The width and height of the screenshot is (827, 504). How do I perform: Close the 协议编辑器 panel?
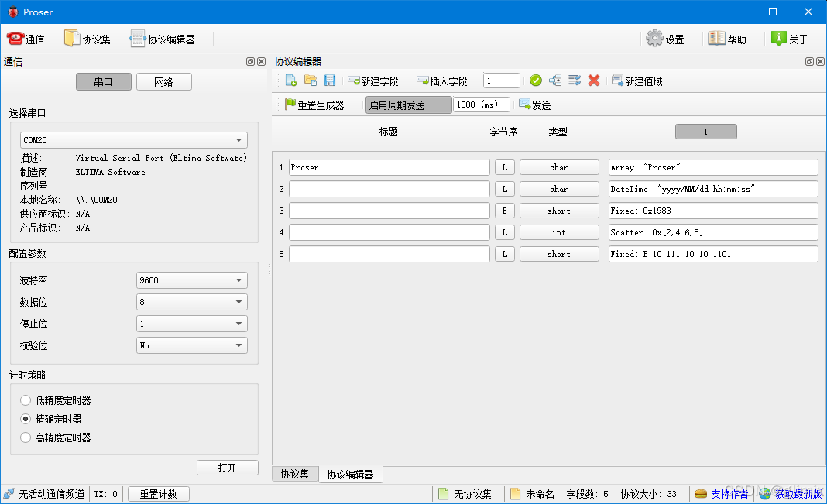click(820, 62)
